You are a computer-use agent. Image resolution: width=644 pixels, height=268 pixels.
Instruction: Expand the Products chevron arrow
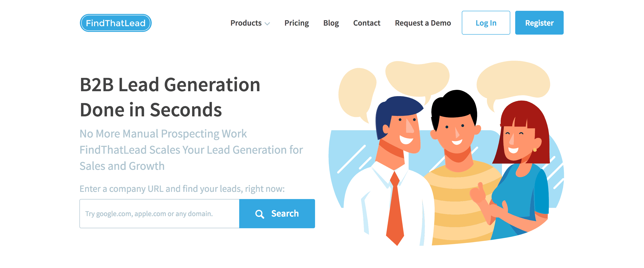(x=267, y=24)
